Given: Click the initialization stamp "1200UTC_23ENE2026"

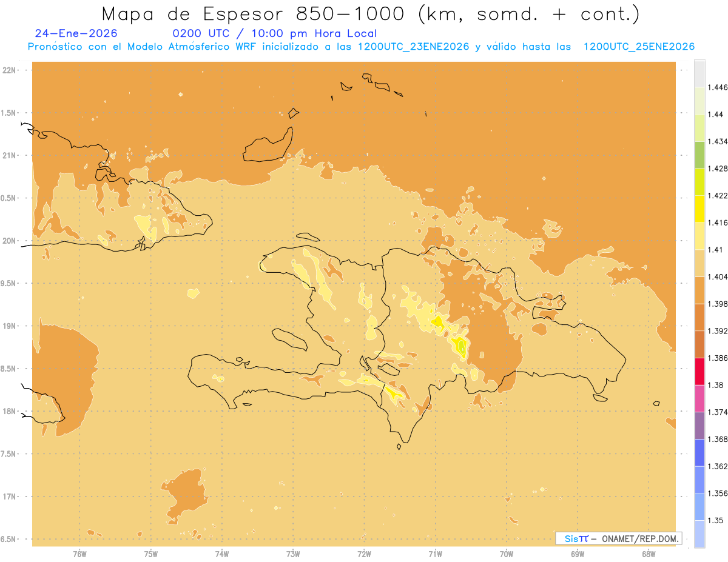Looking at the screenshot, I should click(414, 47).
